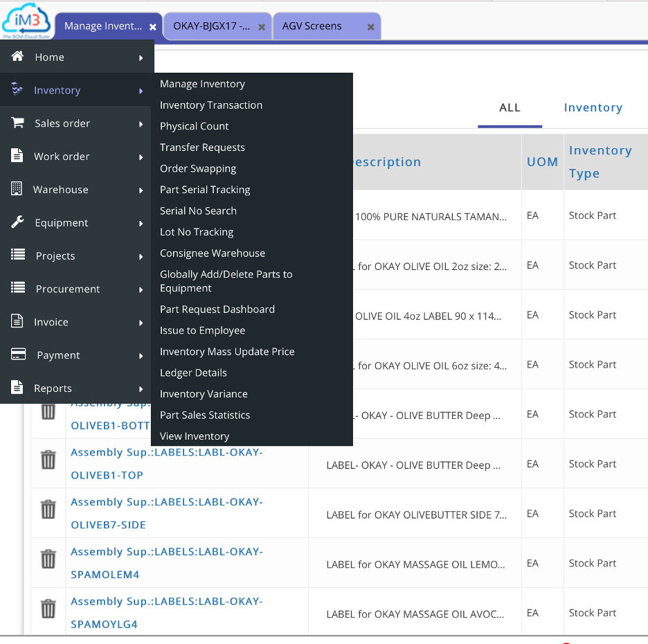Open Issue to Employee menu entry
This screenshot has width=648, height=644.
202,331
